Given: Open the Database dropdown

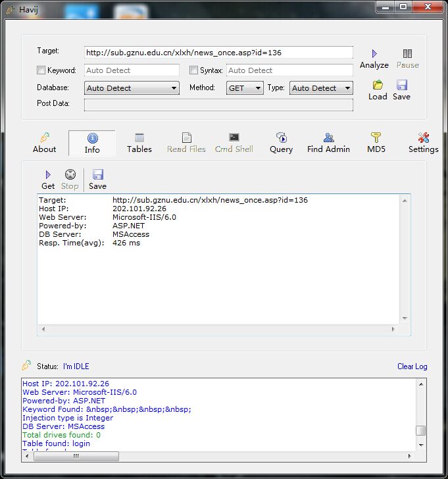Looking at the screenshot, I should pyautogui.click(x=132, y=88).
